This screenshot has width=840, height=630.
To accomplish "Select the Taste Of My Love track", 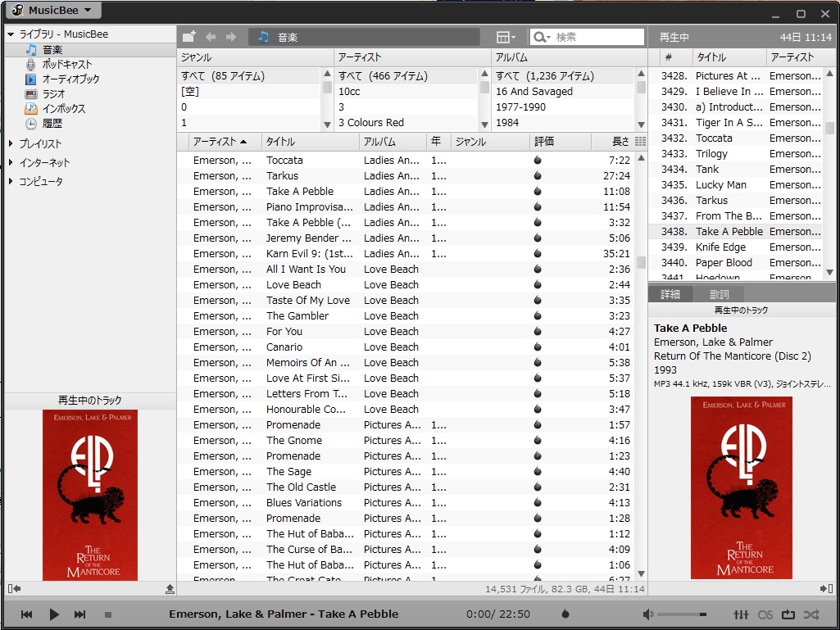I will [x=405, y=300].
